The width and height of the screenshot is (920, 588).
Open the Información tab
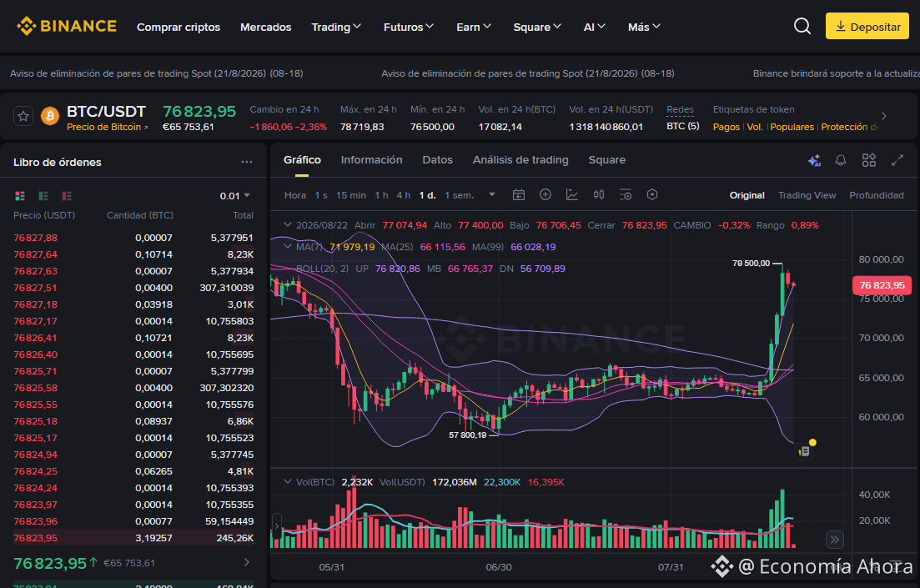[x=371, y=159]
